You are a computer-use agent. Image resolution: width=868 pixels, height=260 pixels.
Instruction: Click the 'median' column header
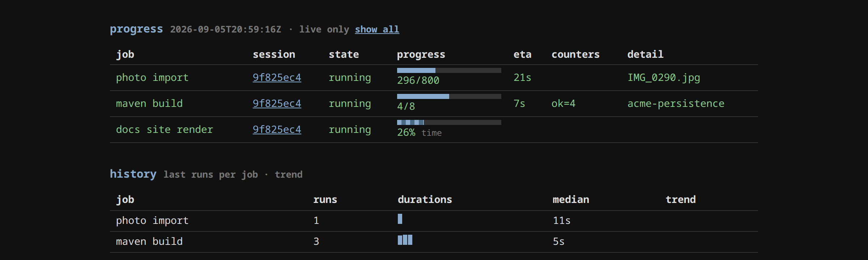click(x=571, y=200)
